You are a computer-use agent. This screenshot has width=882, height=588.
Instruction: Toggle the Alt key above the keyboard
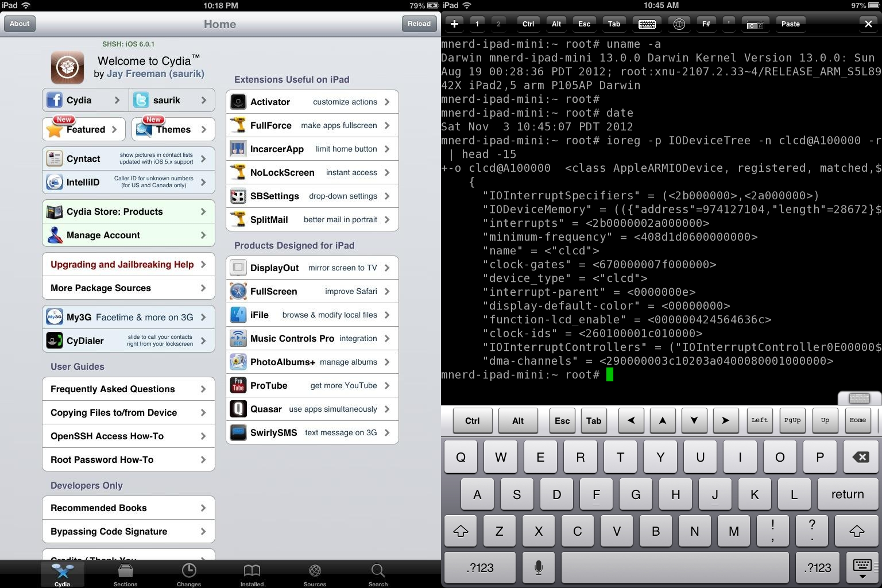(518, 421)
